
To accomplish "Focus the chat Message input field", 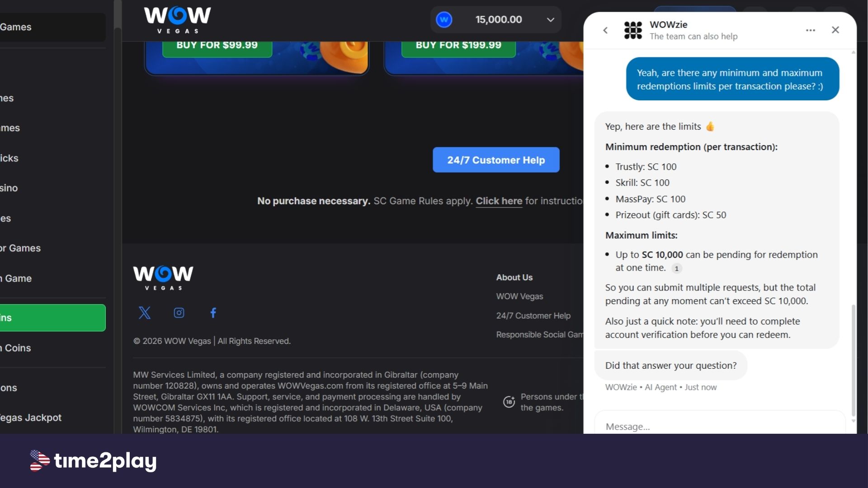I will tap(720, 425).
